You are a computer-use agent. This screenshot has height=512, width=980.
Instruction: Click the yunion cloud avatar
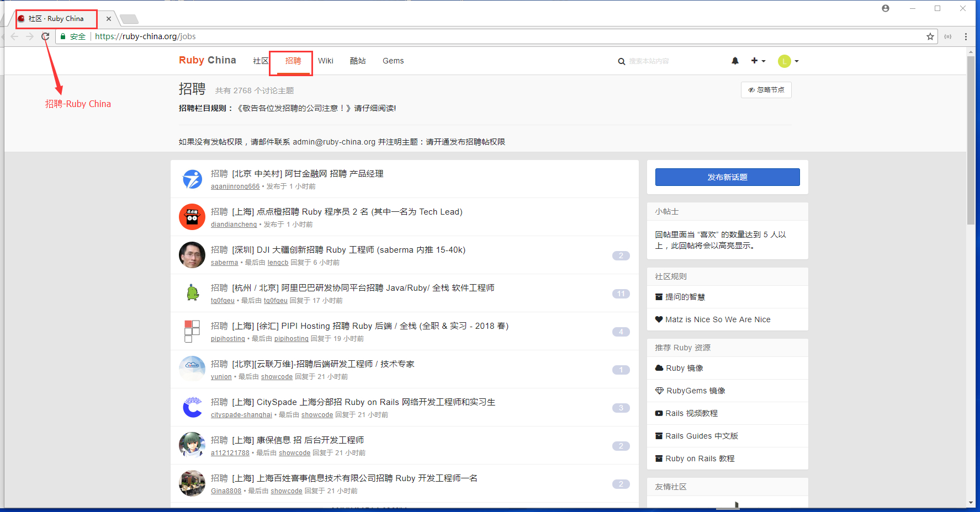tap(192, 369)
